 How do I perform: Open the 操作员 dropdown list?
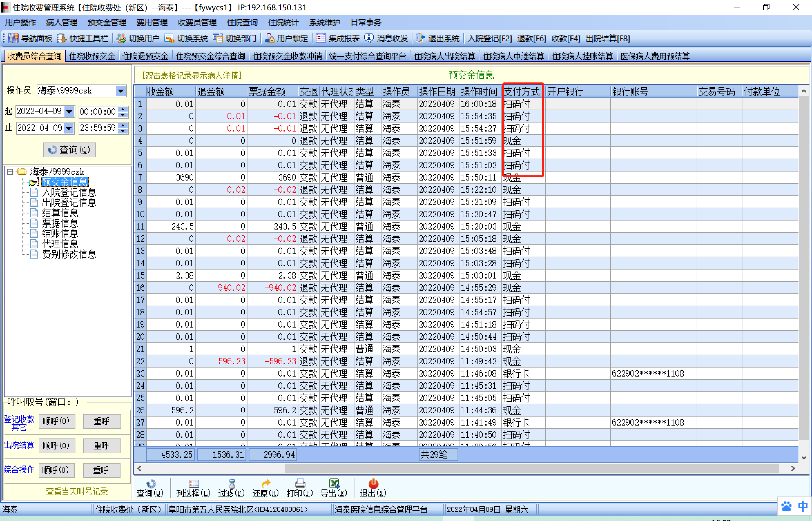(x=121, y=91)
